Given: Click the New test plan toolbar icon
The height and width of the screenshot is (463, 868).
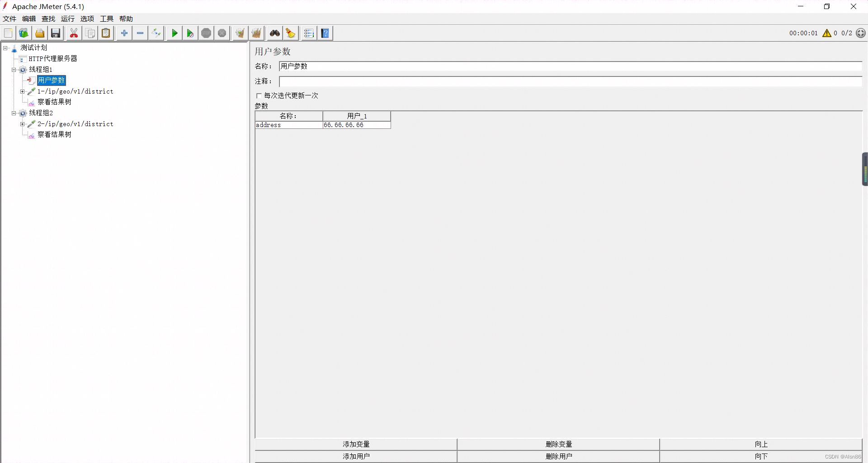Looking at the screenshot, I should 8,33.
